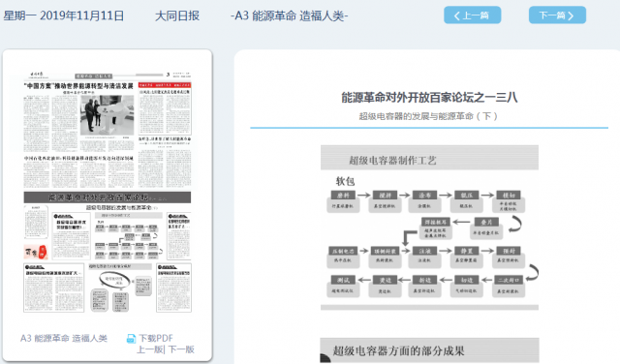620x364 pixels.
Task: Select subtitle 超级电容器的发展与能源革命（下）
Action: [x=428, y=116]
